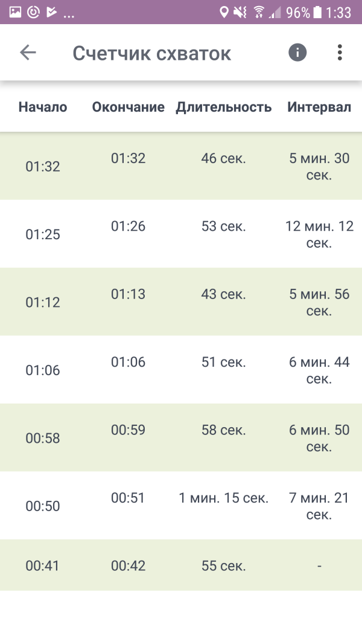Tap the muted sound status icon
Image resolution: width=362 pixels, height=644 pixels.
click(x=241, y=12)
